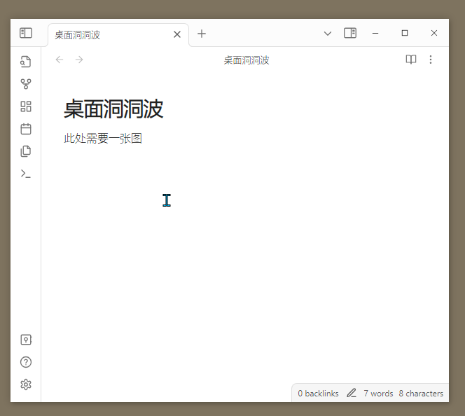Open the vault switcher icon
This screenshot has height=416, width=465.
(x=26, y=340)
